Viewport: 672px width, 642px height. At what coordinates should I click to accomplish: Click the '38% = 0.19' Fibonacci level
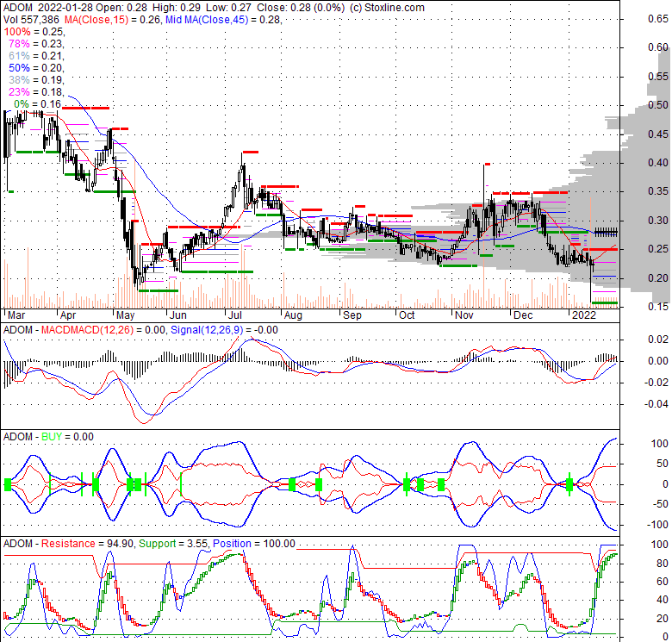pyautogui.click(x=36, y=80)
